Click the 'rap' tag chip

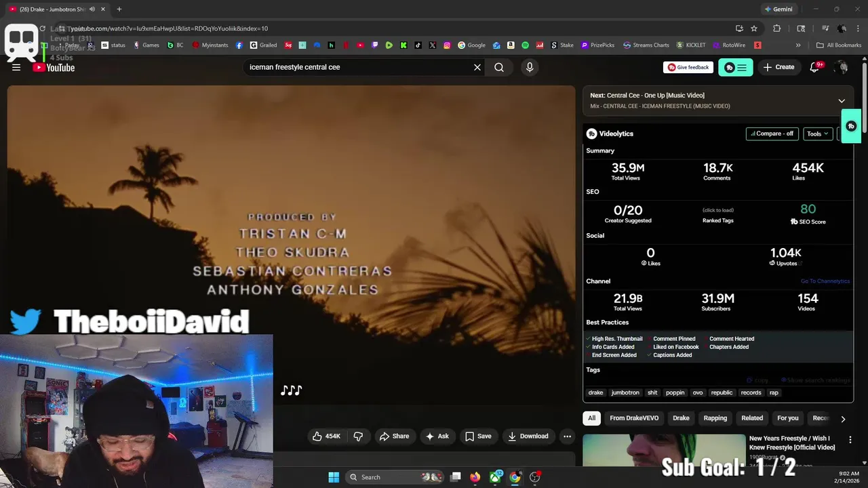tap(774, 392)
